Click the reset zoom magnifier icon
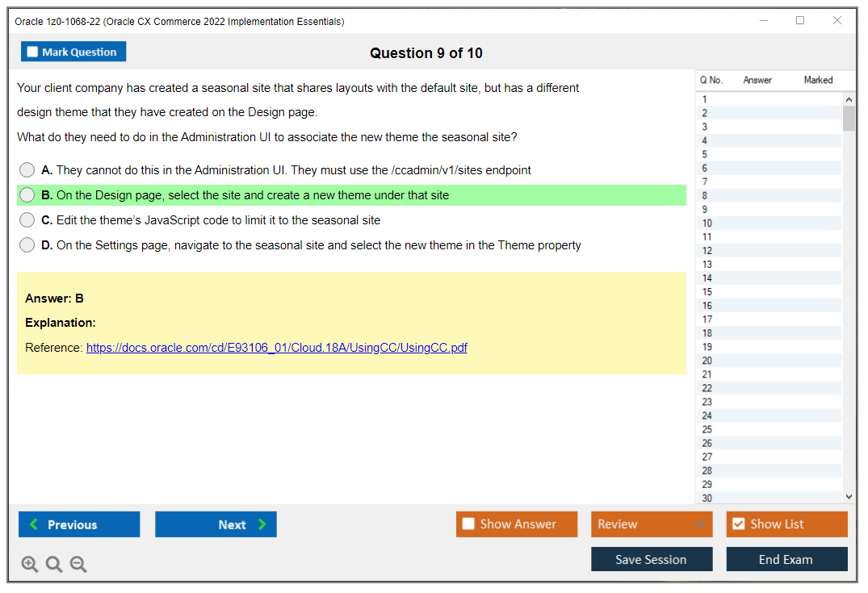 pyautogui.click(x=54, y=565)
